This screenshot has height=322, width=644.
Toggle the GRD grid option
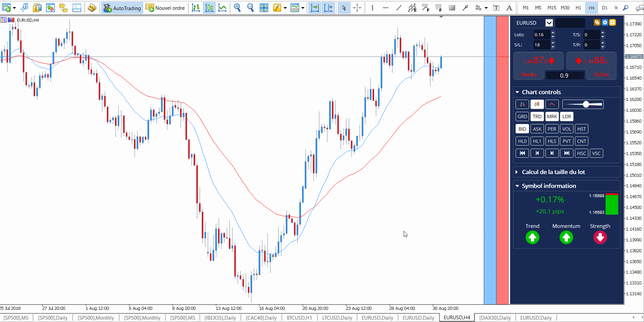[x=522, y=116]
